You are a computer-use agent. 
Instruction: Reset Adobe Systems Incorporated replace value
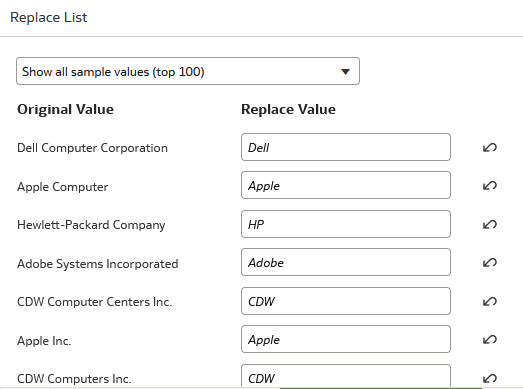tap(490, 263)
